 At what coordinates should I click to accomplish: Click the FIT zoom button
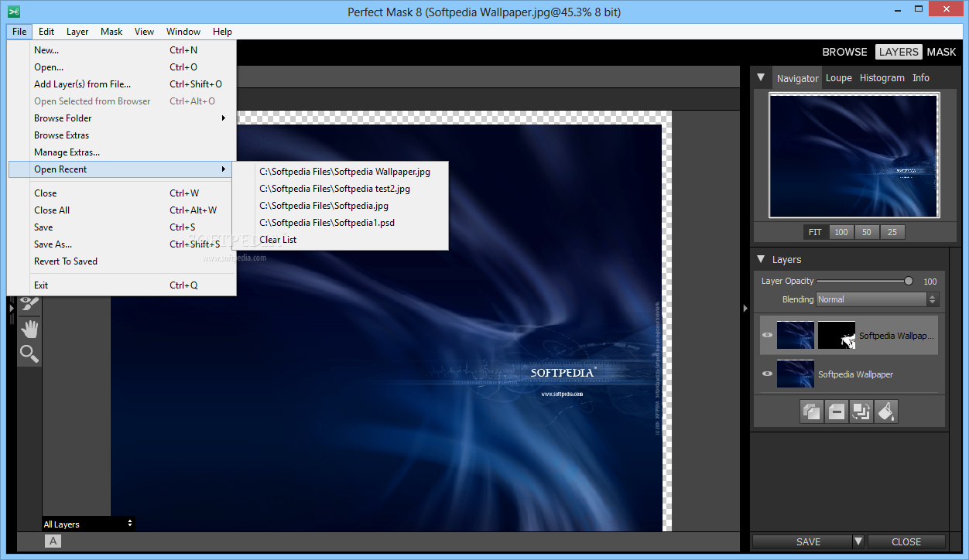pos(815,232)
